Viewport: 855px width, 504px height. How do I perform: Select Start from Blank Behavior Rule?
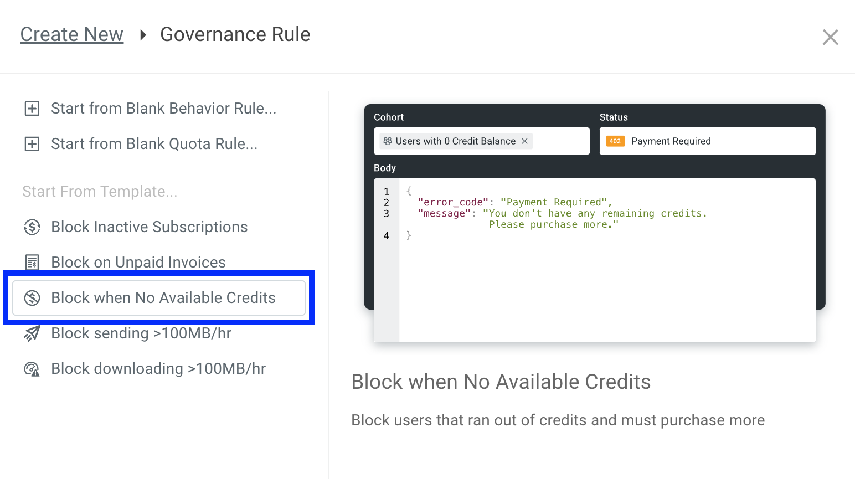[163, 109]
